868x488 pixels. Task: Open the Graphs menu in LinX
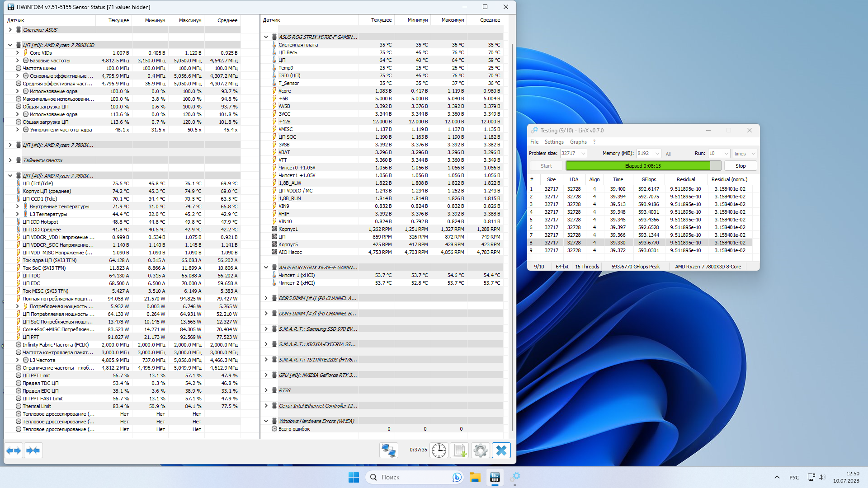point(578,142)
